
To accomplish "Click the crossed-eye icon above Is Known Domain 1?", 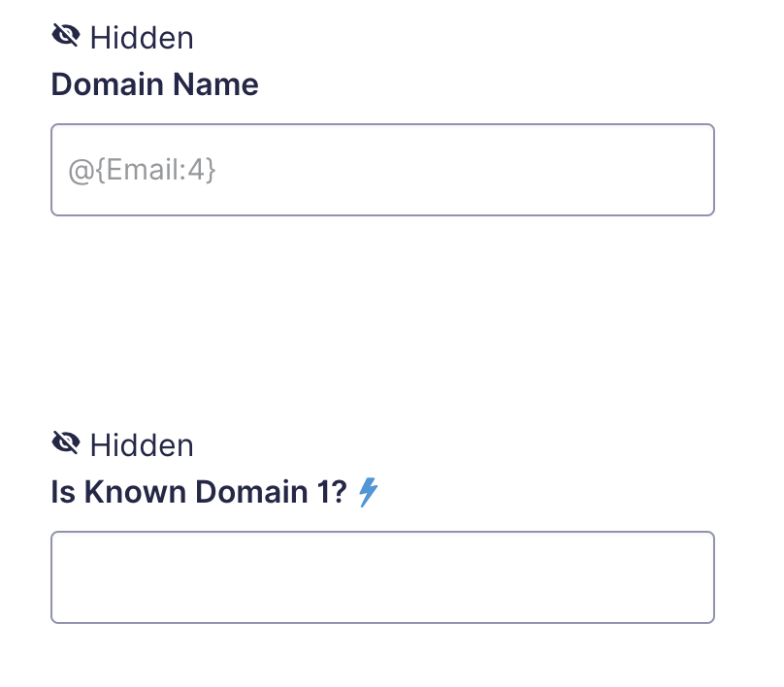I will (x=66, y=443).
